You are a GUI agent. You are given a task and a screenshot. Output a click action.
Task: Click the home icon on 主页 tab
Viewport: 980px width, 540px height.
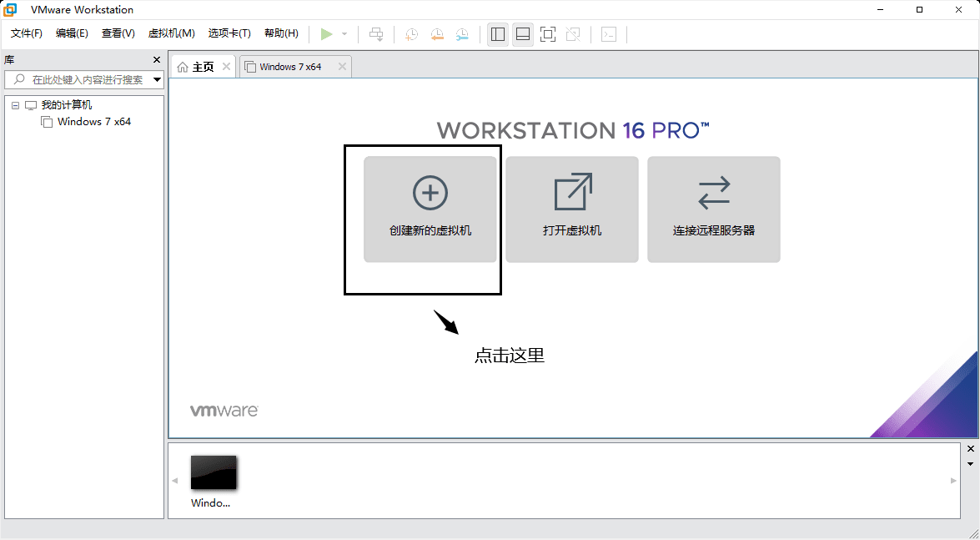pyautogui.click(x=183, y=67)
